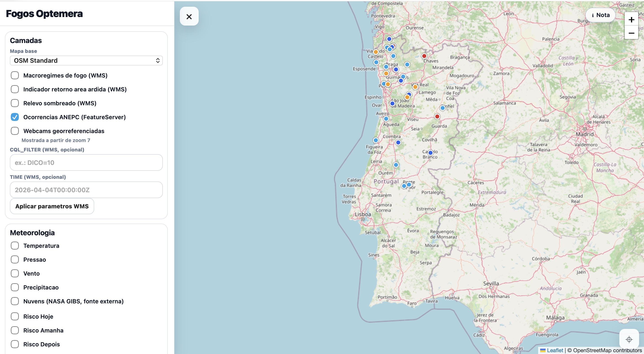Click dark blue marker at Castelo Branco
Viewport: 644px width, 354px height.
click(430, 153)
